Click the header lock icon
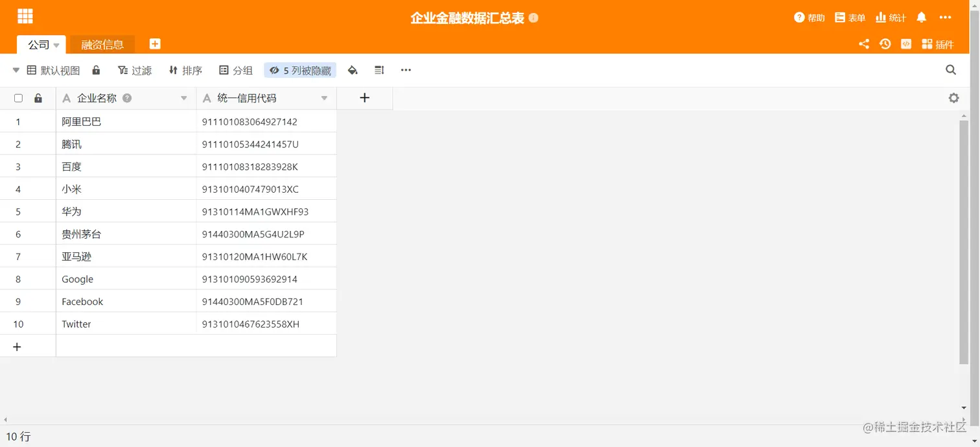The height and width of the screenshot is (447, 980). point(38,98)
